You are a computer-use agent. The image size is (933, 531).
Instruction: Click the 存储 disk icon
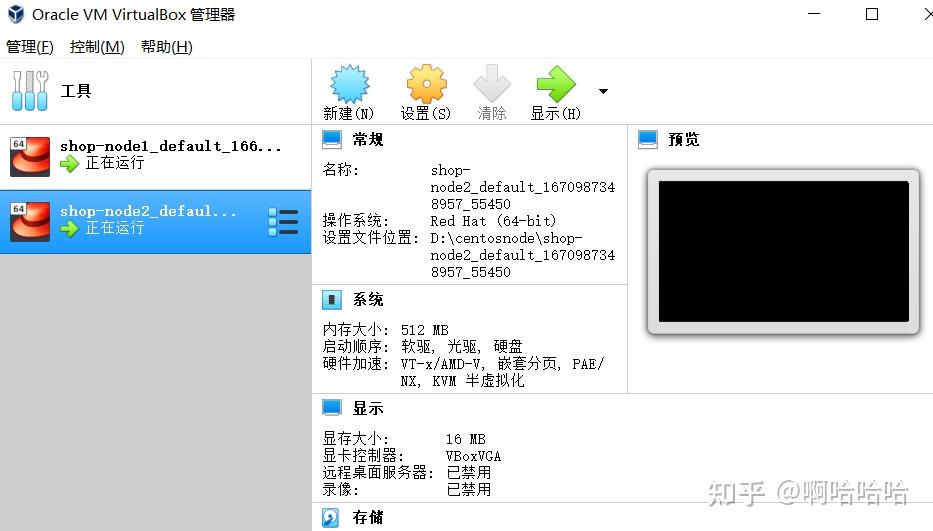point(331,518)
